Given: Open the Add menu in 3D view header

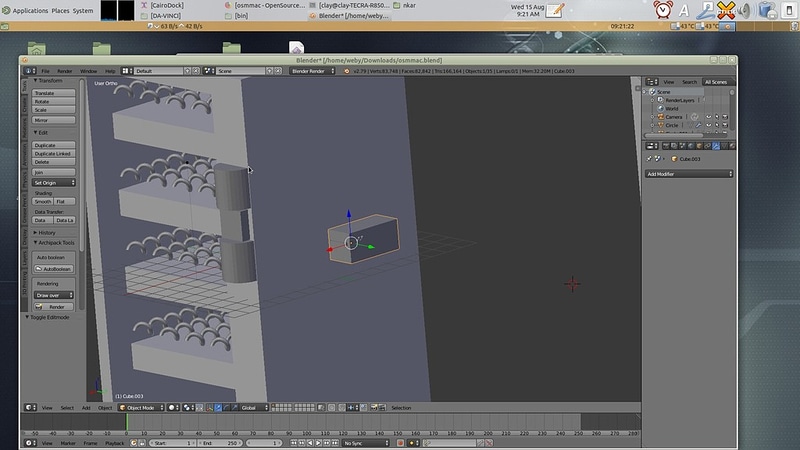Looking at the screenshot, I should click(x=86, y=408).
